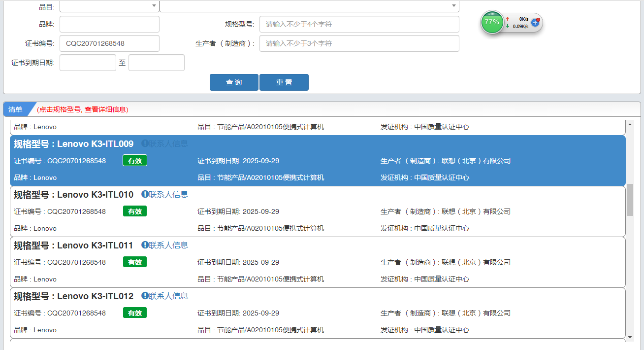
Task: Click into the 规格型号 search field
Action: tap(359, 24)
